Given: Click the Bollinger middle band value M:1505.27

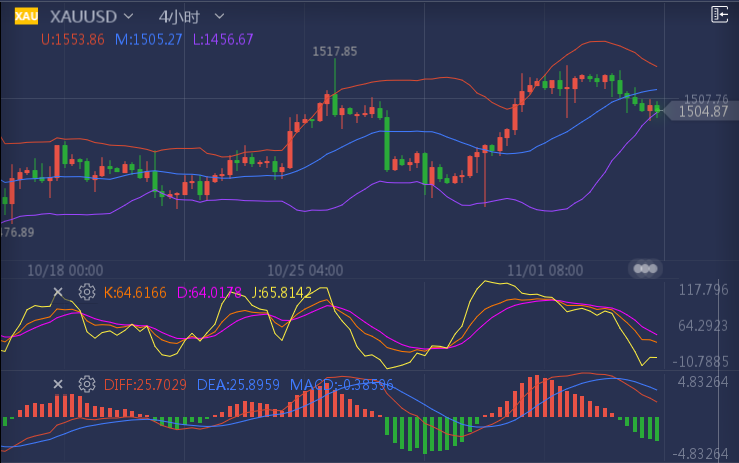Looking at the screenshot, I should coord(150,39).
